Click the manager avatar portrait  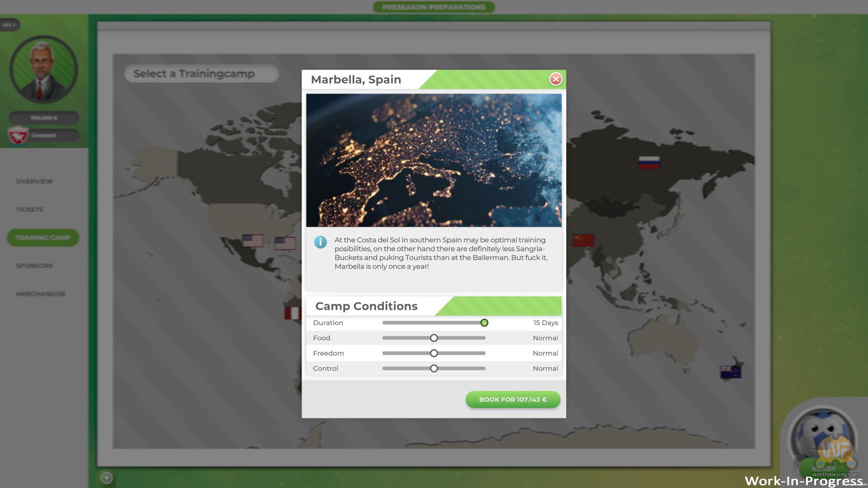[43, 70]
